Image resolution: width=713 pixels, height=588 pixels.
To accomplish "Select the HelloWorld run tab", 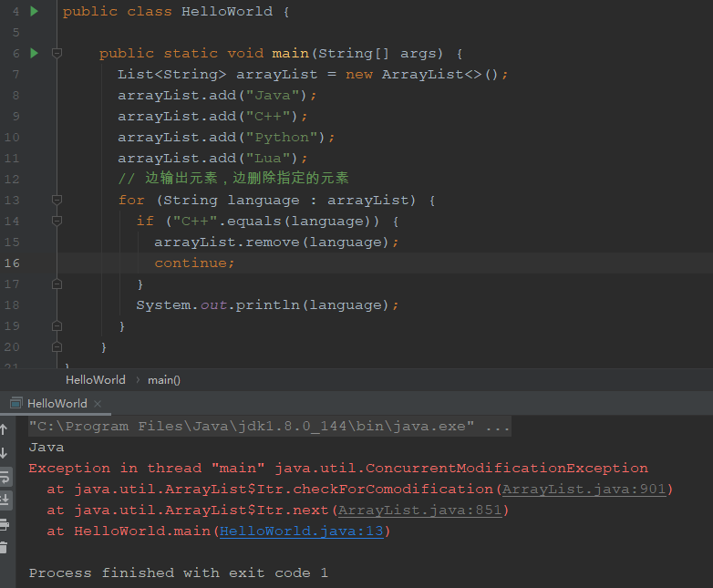I will click(x=57, y=403).
